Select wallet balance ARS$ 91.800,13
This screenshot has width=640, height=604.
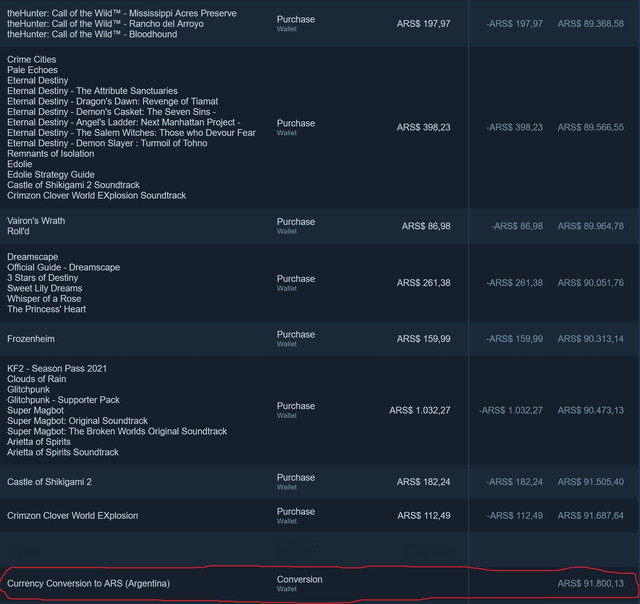point(591,584)
